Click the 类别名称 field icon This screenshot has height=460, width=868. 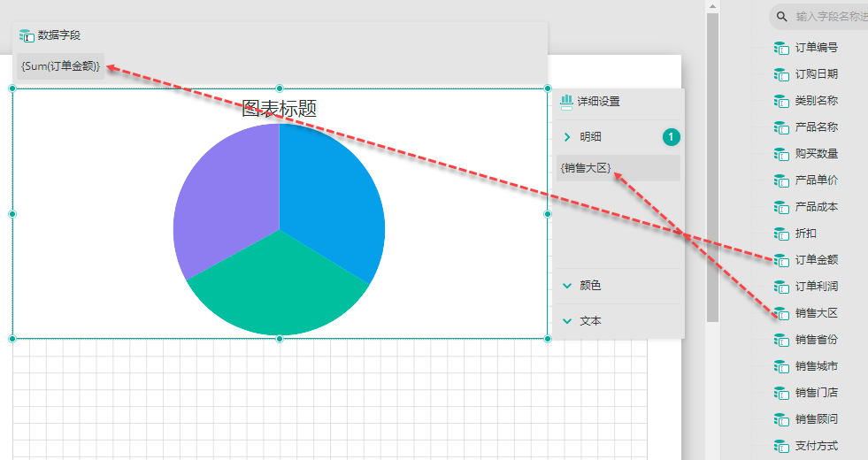[x=781, y=102]
